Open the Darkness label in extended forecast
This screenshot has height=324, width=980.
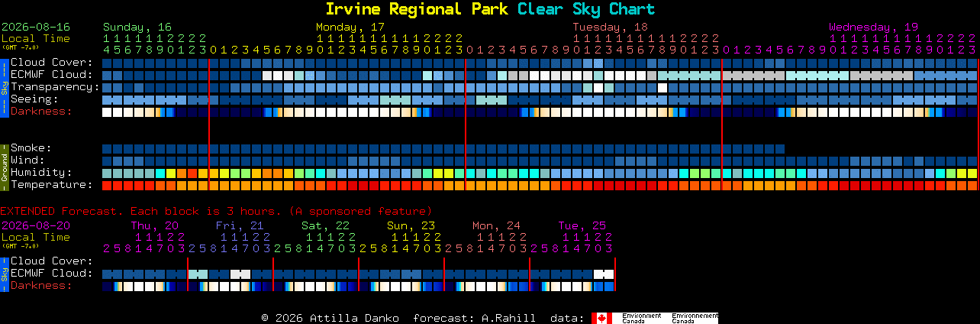pos(41,286)
